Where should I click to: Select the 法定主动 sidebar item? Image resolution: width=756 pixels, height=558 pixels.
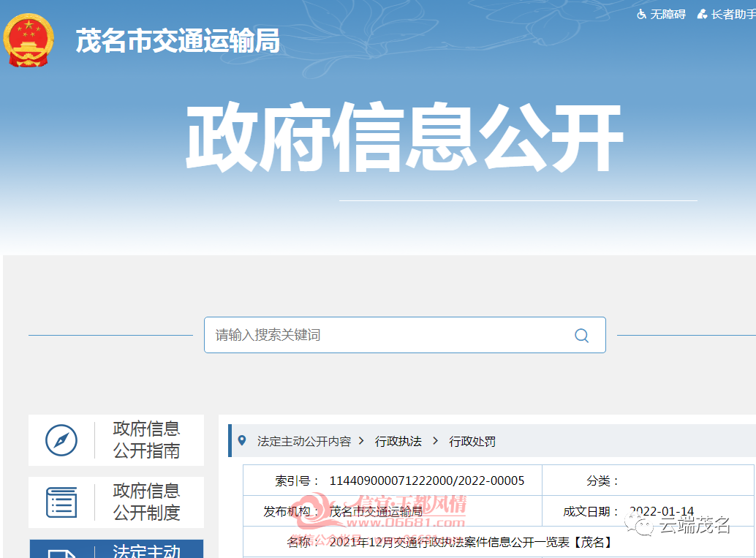point(116,548)
